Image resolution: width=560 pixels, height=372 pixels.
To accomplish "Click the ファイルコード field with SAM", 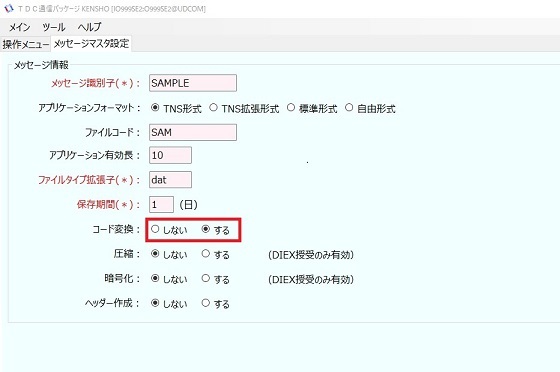I will [x=193, y=132].
